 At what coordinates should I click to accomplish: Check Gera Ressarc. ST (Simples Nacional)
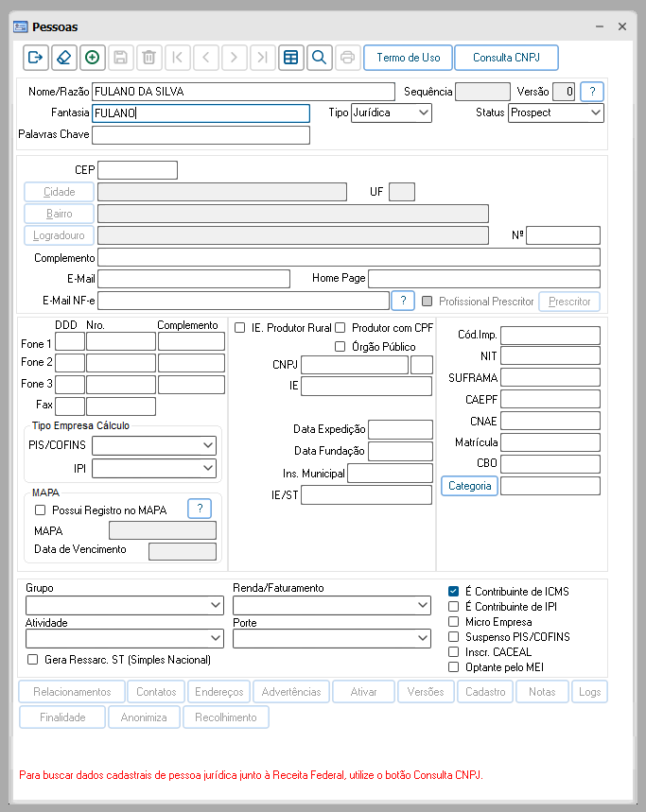(33, 659)
